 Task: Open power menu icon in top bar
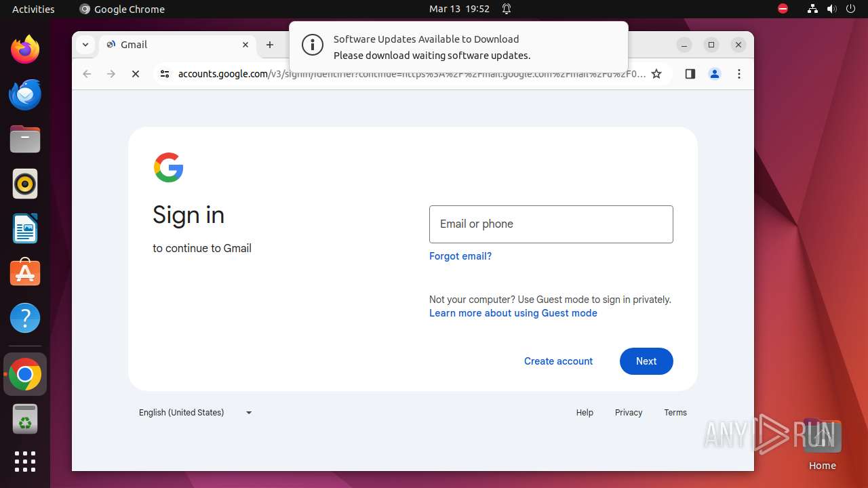tap(851, 9)
